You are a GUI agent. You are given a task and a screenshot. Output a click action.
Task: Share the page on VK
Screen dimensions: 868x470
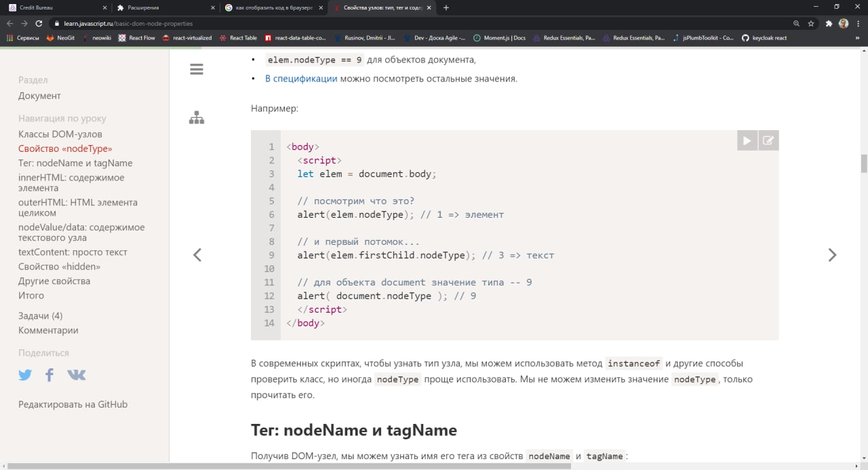76,375
